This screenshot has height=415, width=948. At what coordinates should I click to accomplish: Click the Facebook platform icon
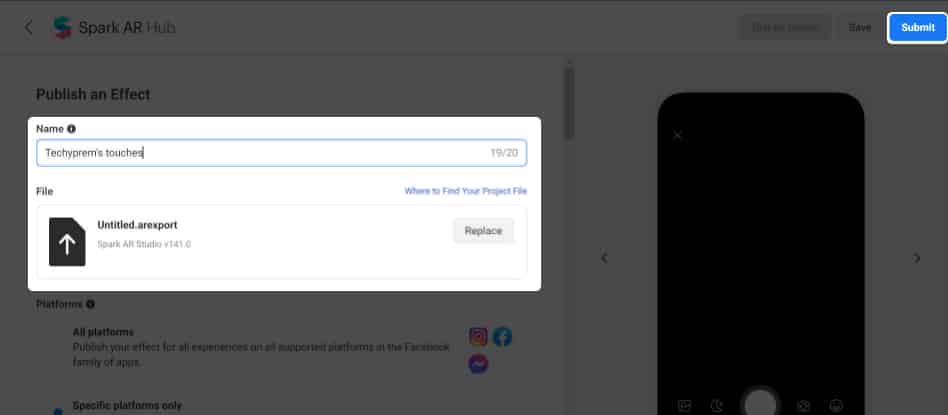pos(502,337)
